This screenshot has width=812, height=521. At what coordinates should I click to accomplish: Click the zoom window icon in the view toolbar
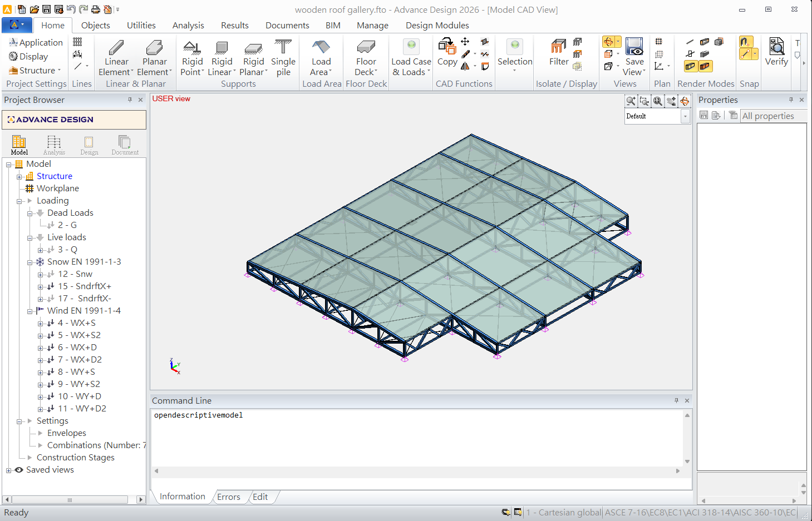coord(644,101)
